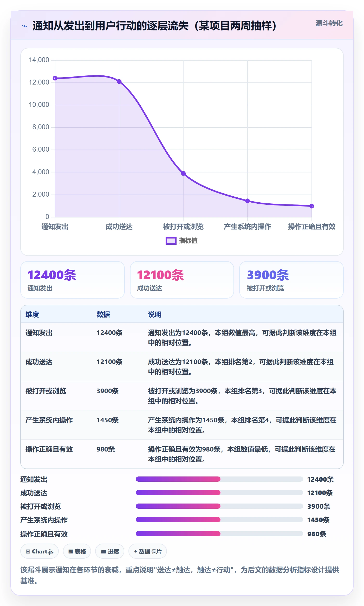This screenshot has height=606, width=364.
Task: Click the 被打开或浏览 data point on chart
Action: [183, 173]
